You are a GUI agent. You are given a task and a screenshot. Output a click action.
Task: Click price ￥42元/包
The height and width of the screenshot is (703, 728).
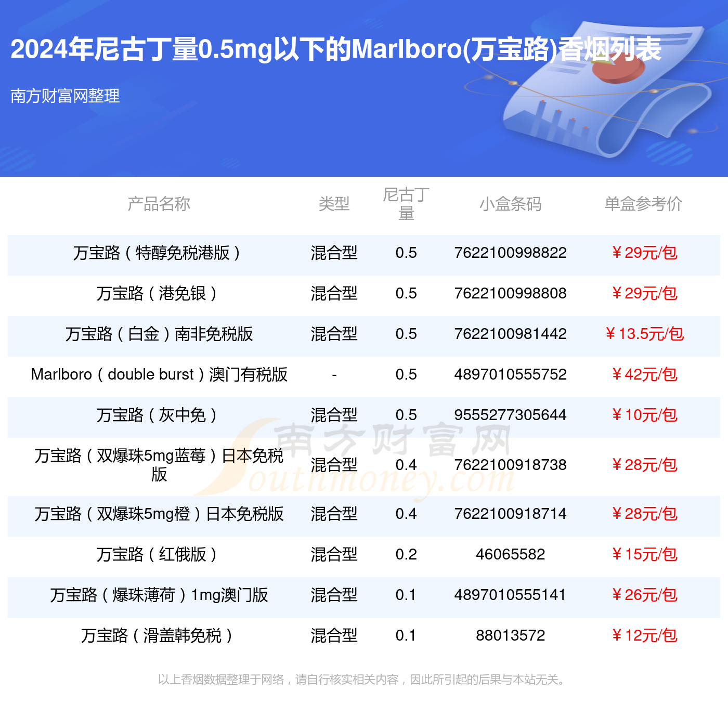(x=644, y=375)
